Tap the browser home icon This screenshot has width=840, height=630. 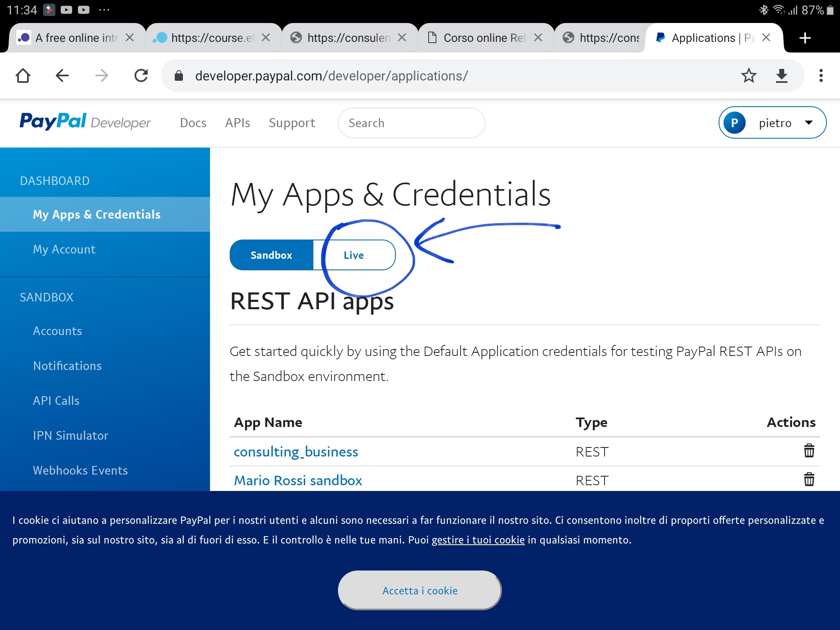click(x=23, y=75)
